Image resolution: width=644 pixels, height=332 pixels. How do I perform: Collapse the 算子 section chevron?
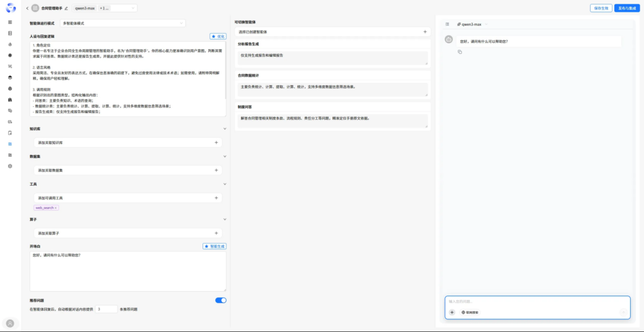[x=225, y=219]
